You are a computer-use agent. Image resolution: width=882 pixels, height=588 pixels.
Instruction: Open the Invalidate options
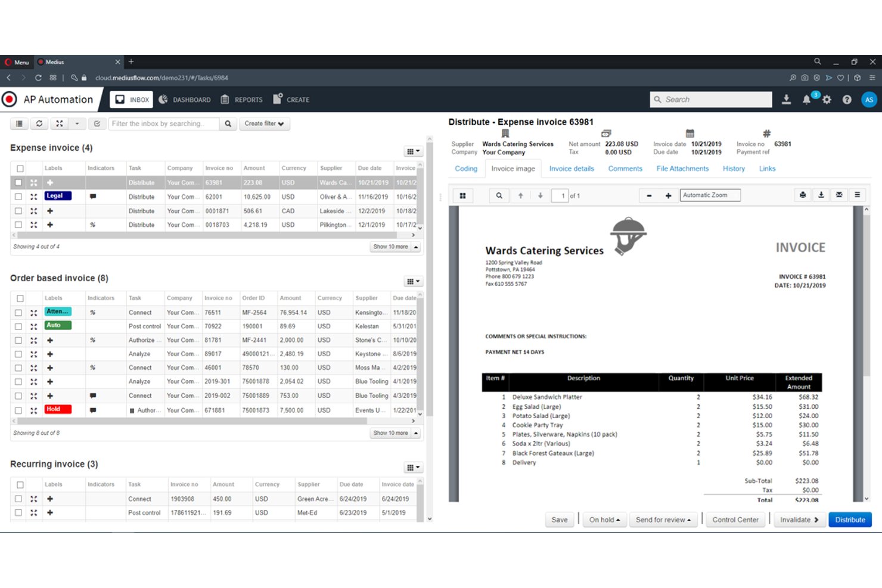pyautogui.click(x=799, y=520)
